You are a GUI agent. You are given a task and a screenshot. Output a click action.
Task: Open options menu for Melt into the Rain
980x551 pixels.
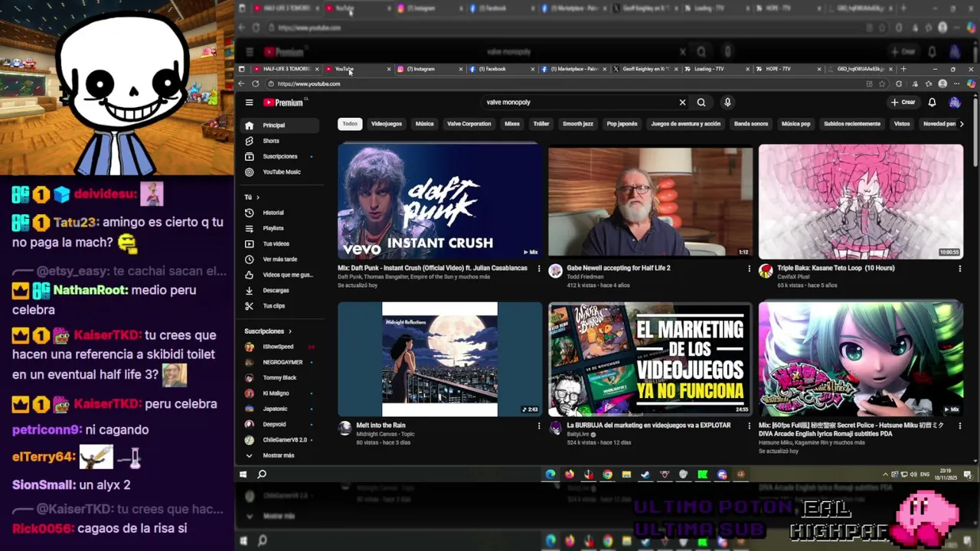point(538,425)
